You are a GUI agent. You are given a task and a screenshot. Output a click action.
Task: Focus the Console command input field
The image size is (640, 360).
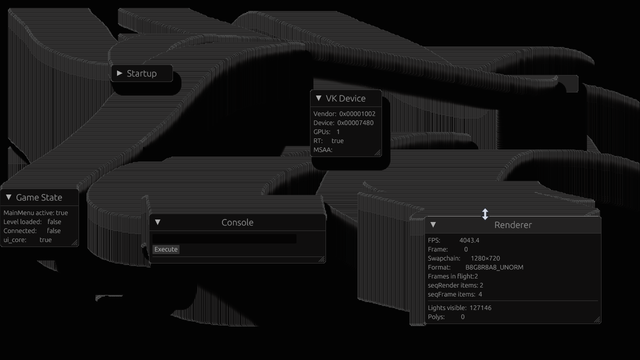pyautogui.click(x=224, y=238)
